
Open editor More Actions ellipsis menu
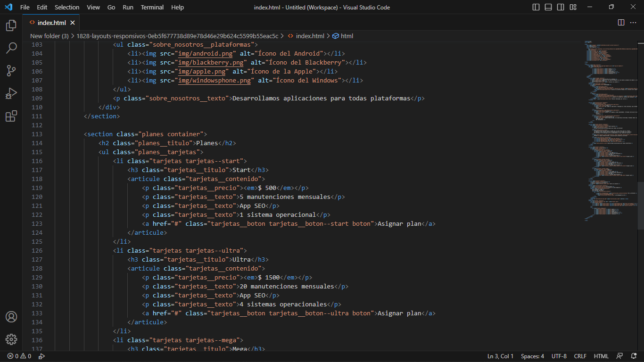click(x=633, y=23)
